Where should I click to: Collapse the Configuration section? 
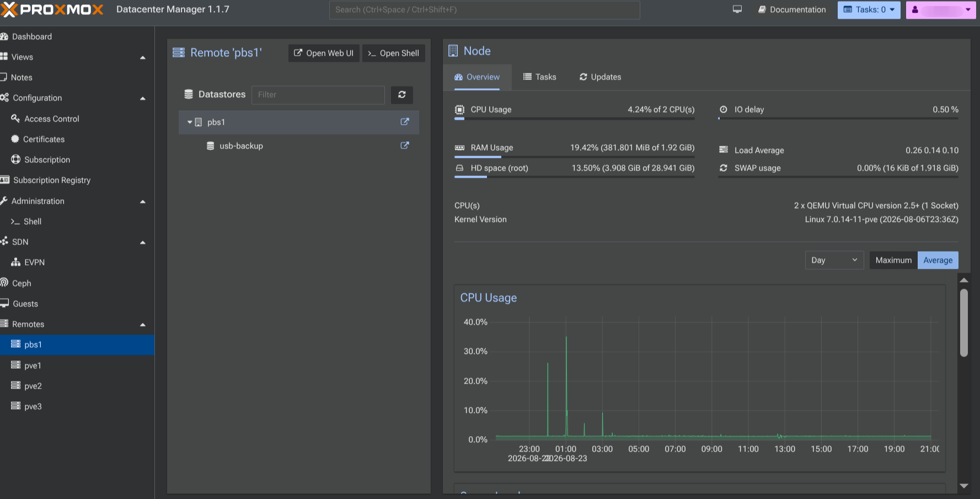143,98
